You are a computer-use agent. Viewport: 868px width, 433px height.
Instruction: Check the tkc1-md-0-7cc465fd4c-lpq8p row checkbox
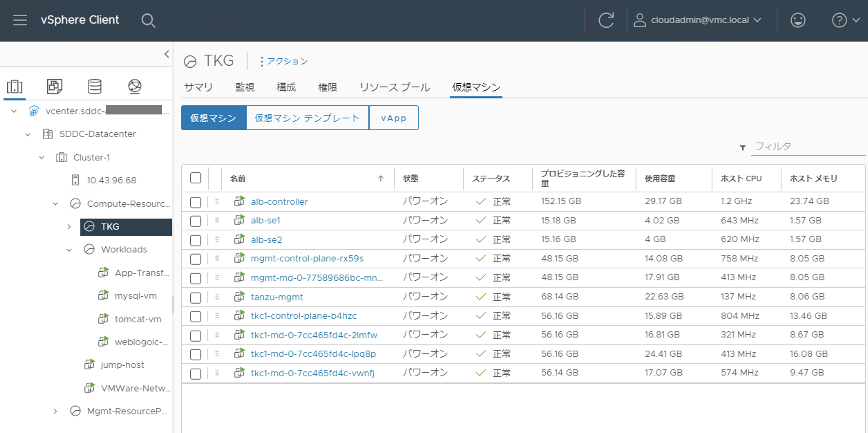196,354
